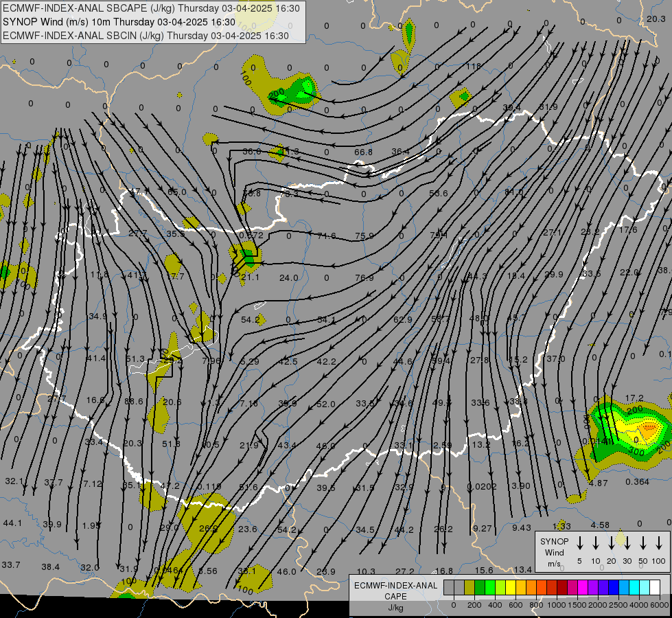Pick the deep blue swatch before 2500
Image resolution: width=672 pixels, height=618 pixels.
click(613, 588)
